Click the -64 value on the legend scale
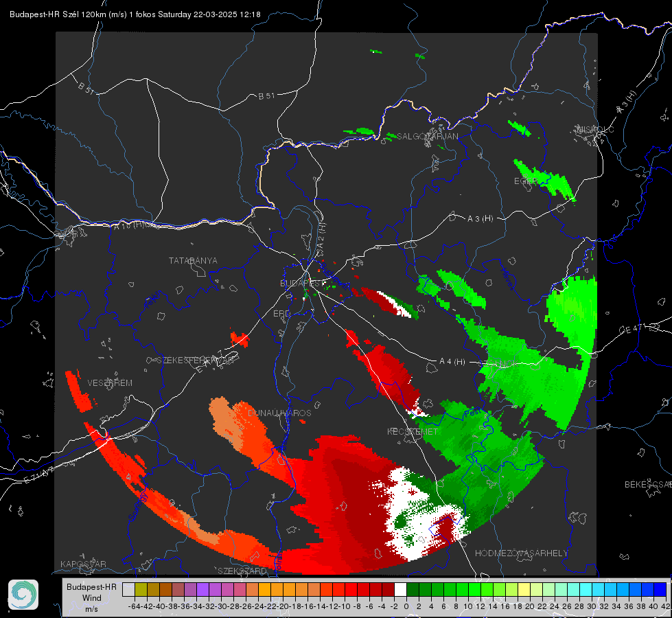The width and height of the screenshot is (672, 618). (x=134, y=606)
